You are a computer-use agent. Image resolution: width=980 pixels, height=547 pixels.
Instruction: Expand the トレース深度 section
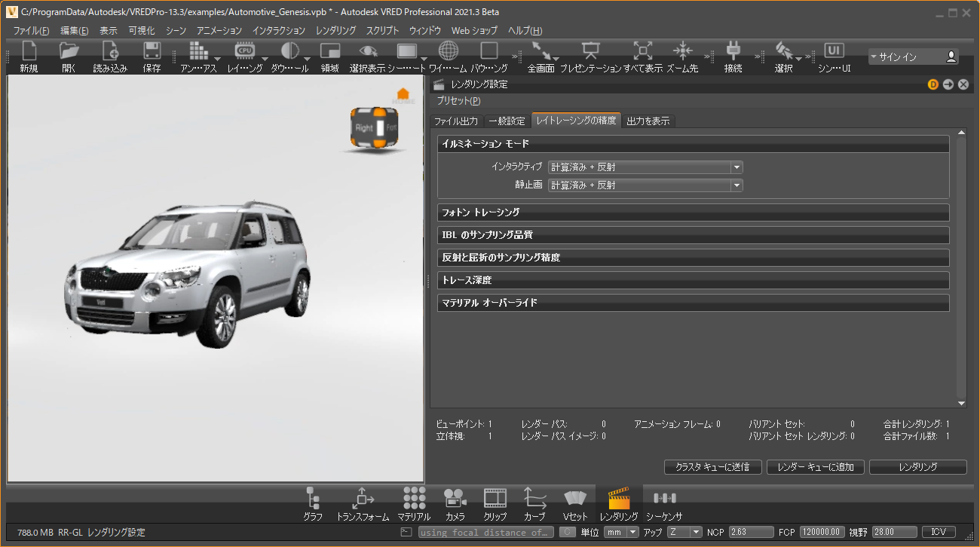click(693, 280)
